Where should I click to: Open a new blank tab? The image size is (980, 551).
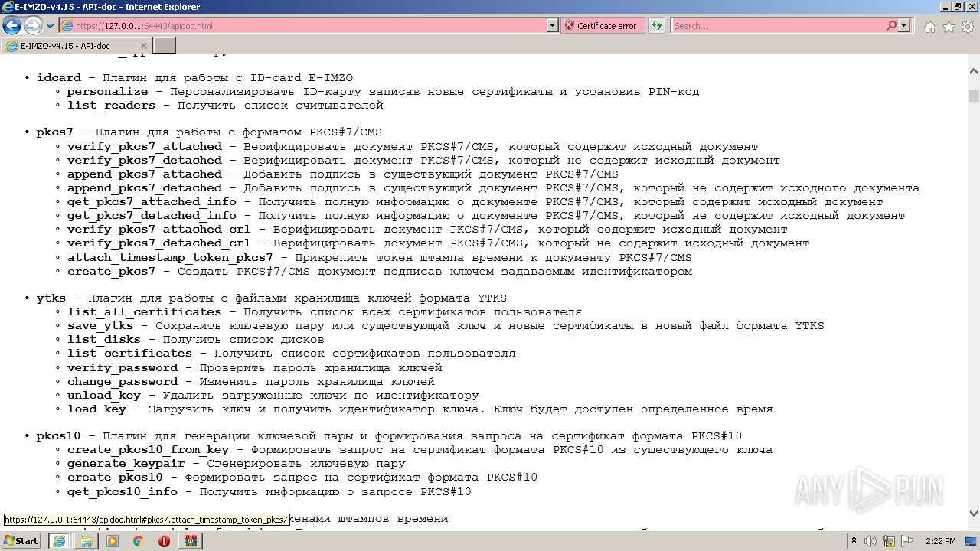click(165, 46)
